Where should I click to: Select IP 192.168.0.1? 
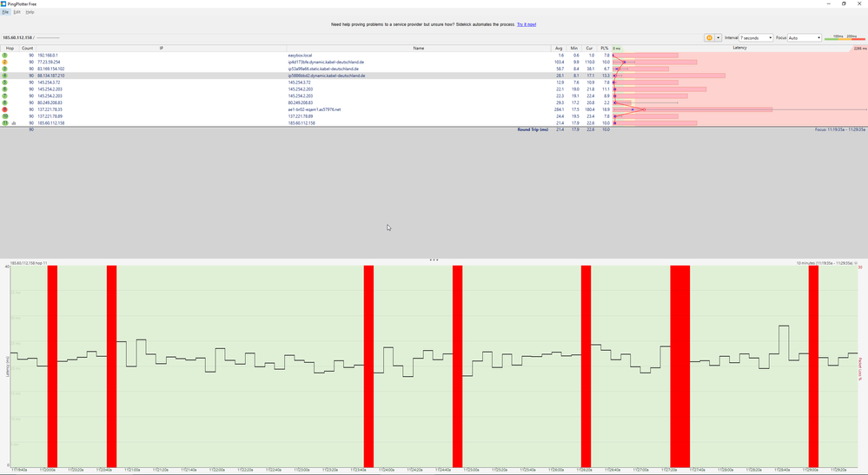click(x=48, y=56)
